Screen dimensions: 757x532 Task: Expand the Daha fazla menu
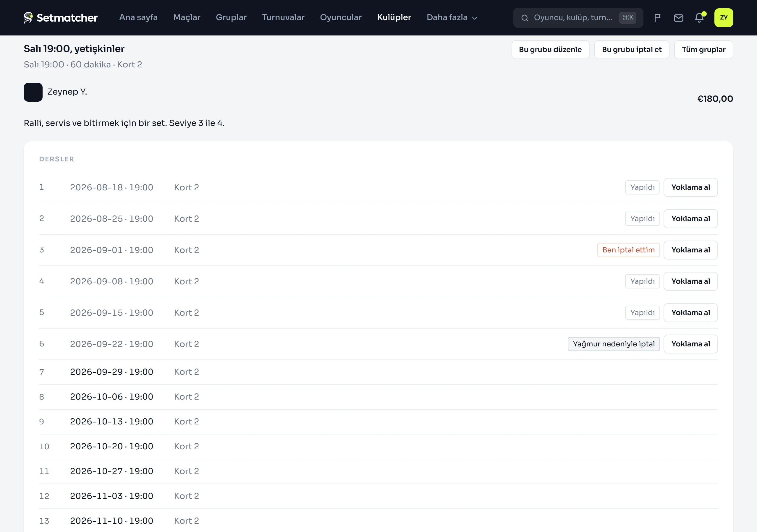coord(452,17)
